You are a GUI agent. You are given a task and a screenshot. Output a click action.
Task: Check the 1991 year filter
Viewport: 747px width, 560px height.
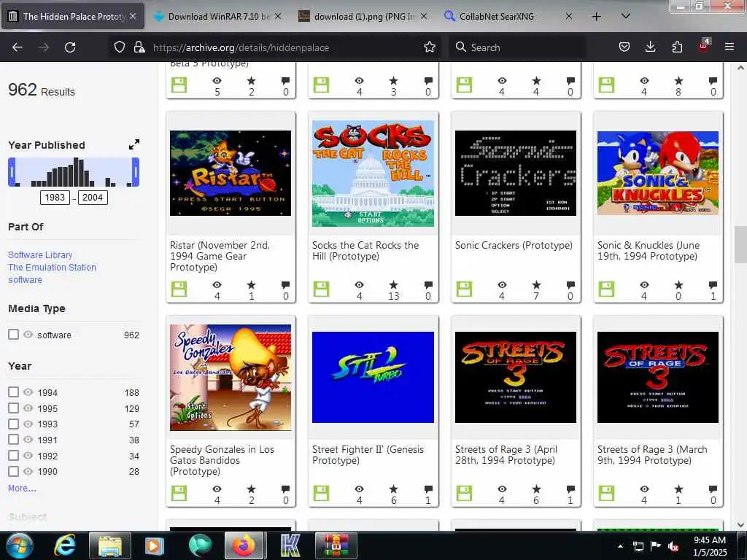13,440
